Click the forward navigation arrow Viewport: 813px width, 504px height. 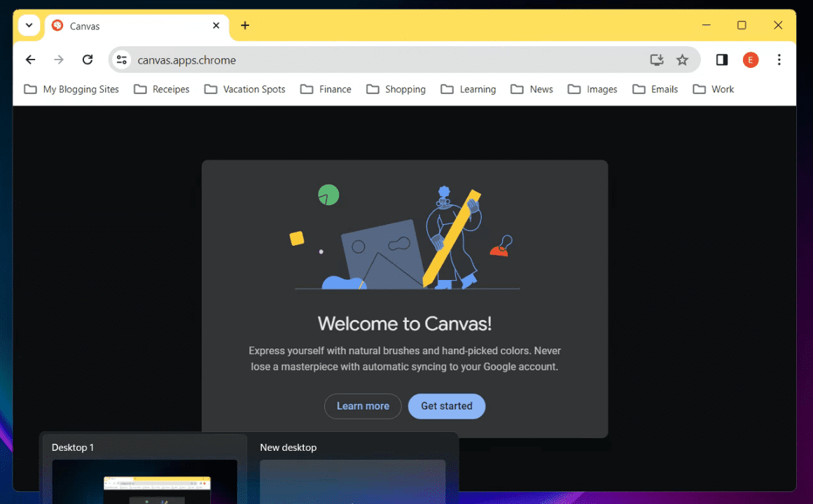click(x=59, y=59)
